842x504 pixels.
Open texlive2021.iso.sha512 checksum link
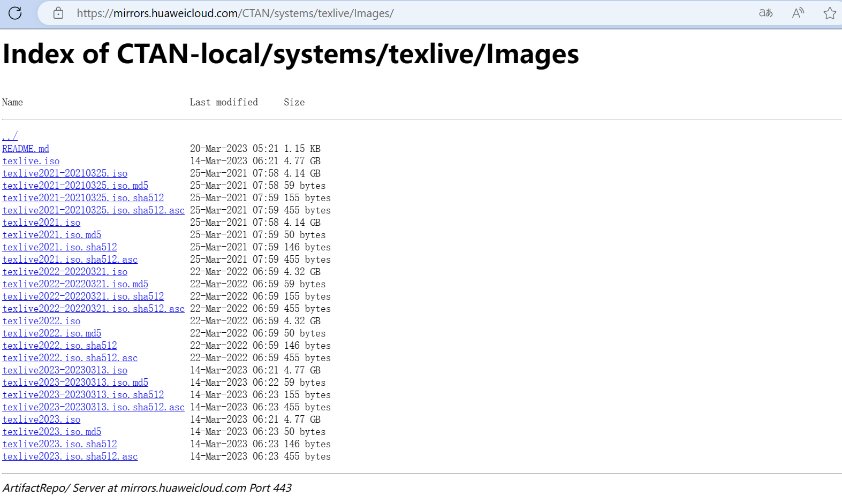pos(59,247)
